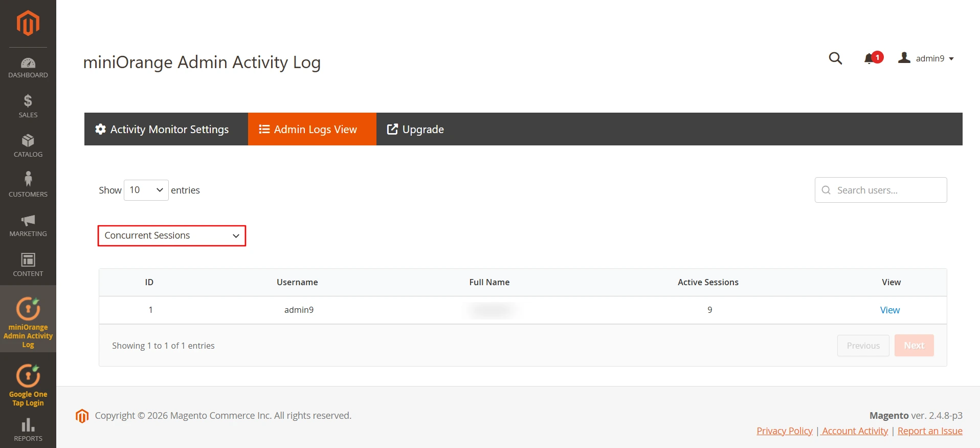Click the Magento logo in sidebar

pyautogui.click(x=28, y=23)
